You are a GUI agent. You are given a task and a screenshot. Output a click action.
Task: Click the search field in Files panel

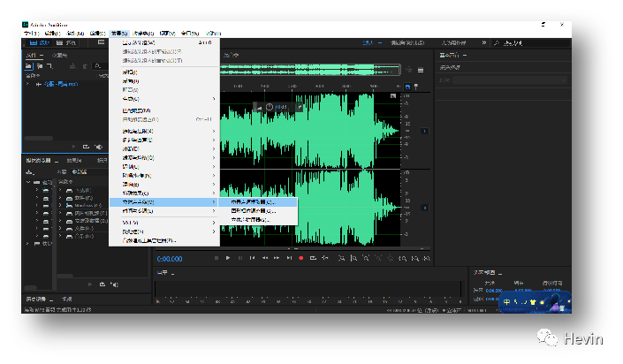(x=99, y=66)
